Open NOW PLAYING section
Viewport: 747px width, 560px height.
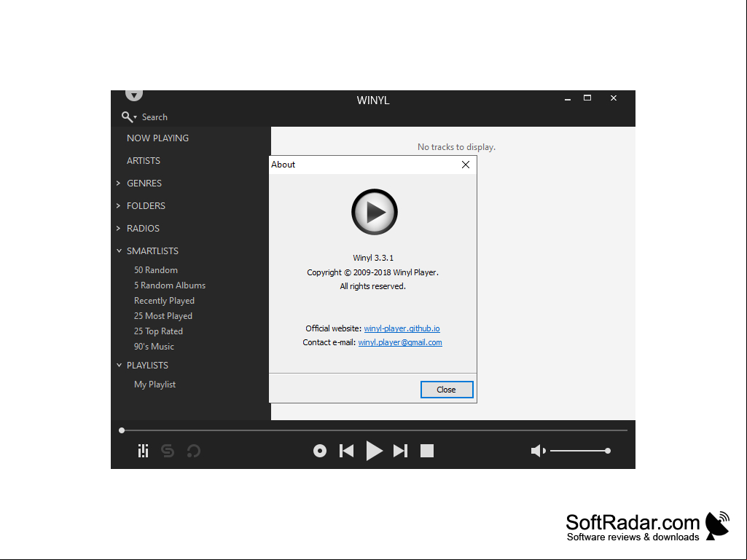tap(157, 138)
